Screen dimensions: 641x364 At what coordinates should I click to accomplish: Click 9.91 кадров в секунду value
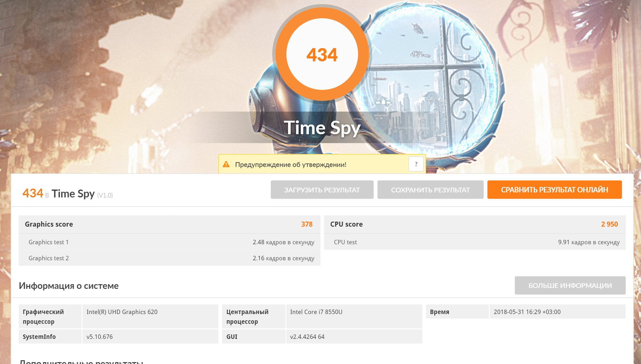coord(589,242)
